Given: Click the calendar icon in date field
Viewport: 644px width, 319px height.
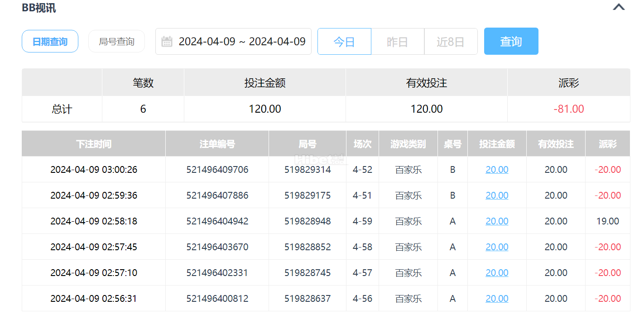Looking at the screenshot, I should pos(167,42).
